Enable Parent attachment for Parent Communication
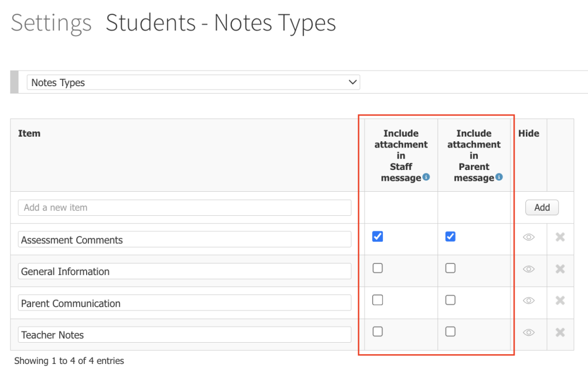588x376 pixels. (x=450, y=300)
